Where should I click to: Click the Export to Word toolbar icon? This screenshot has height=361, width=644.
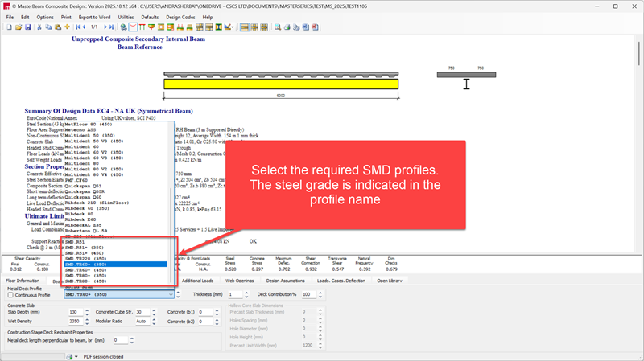point(306,27)
